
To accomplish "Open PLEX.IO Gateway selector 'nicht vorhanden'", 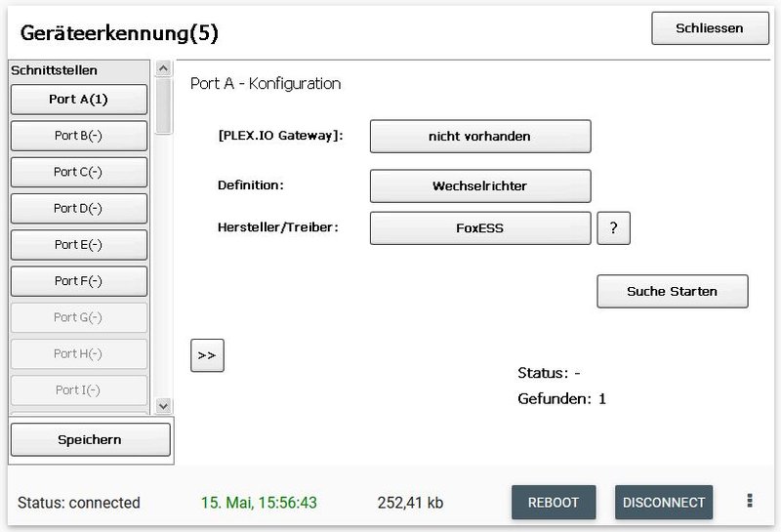I will point(479,137).
